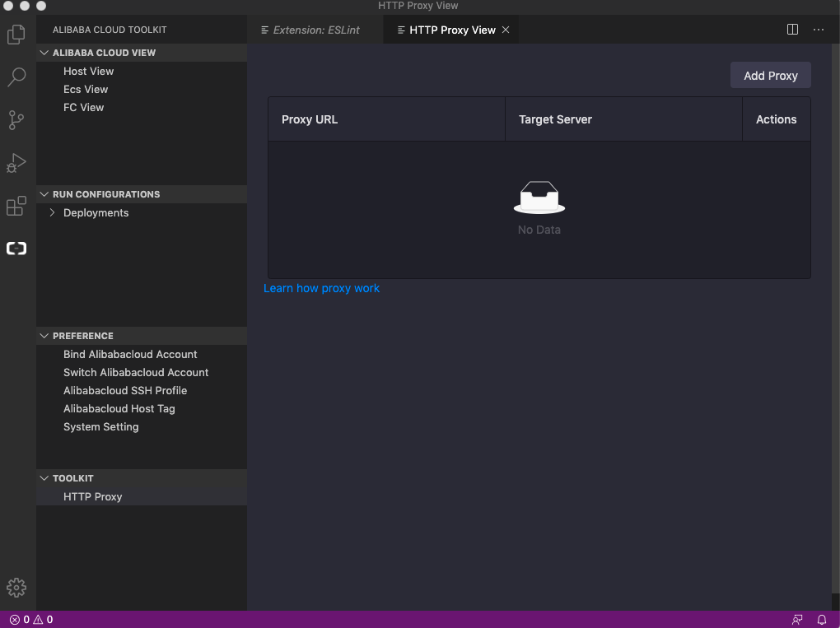The height and width of the screenshot is (628, 840).
Task: Select Ecs View in the sidebar
Action: [86, 90]
